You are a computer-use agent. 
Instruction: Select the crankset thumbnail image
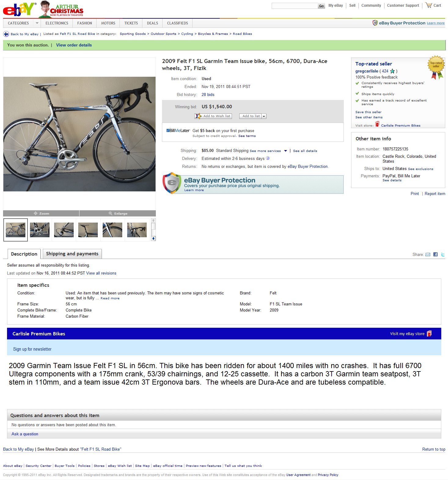pyautogui.click(x=40, y=230)
